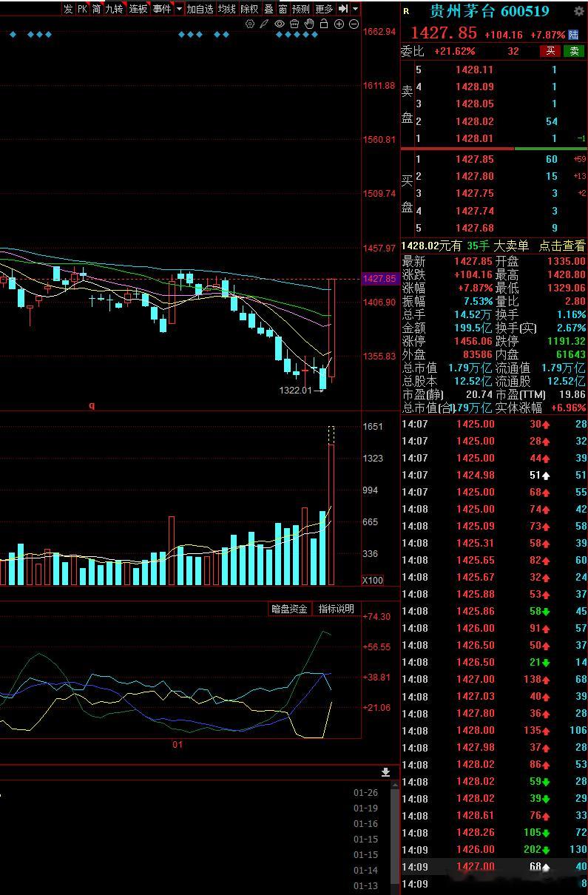Click the download arrow icon in bottom panel
Screen dimensions: 588x895
385,772
